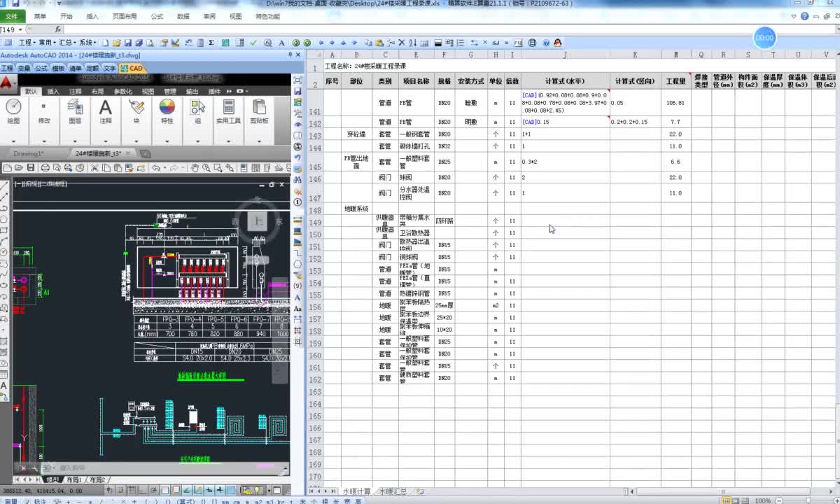This screenshot has width=840, height=504.
Task: Select the 模板 panel tab
Action: coord(58,69)
